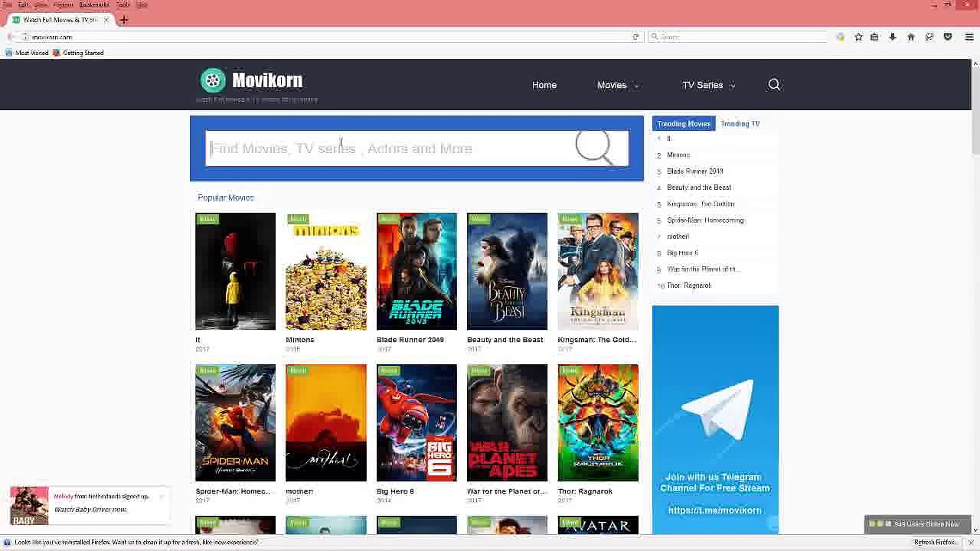Open the Firefox downloads arrow icon
Image resolution: width=980 pixels, height=551 pixels.
892,37
